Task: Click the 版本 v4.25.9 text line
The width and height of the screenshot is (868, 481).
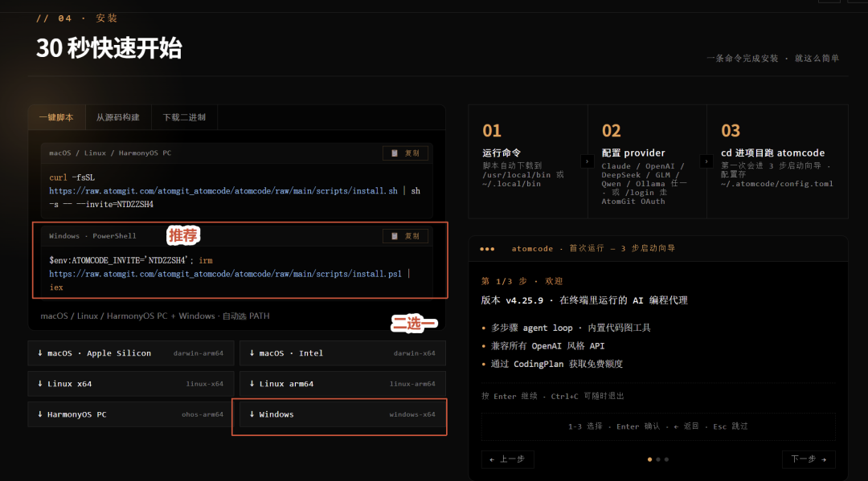Action: click(x=584, y=300)
